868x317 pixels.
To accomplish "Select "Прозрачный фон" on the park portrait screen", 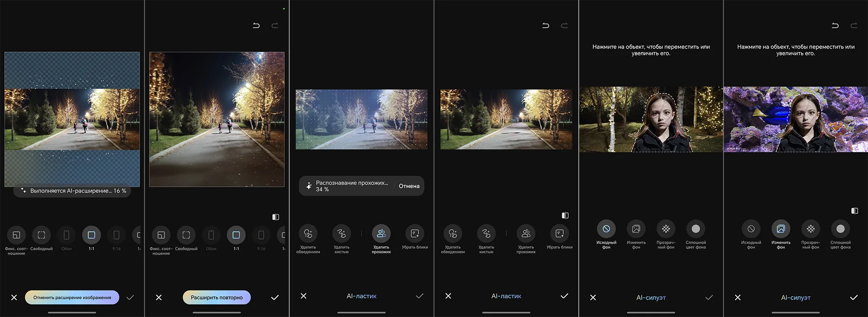I will pos(666,229).
